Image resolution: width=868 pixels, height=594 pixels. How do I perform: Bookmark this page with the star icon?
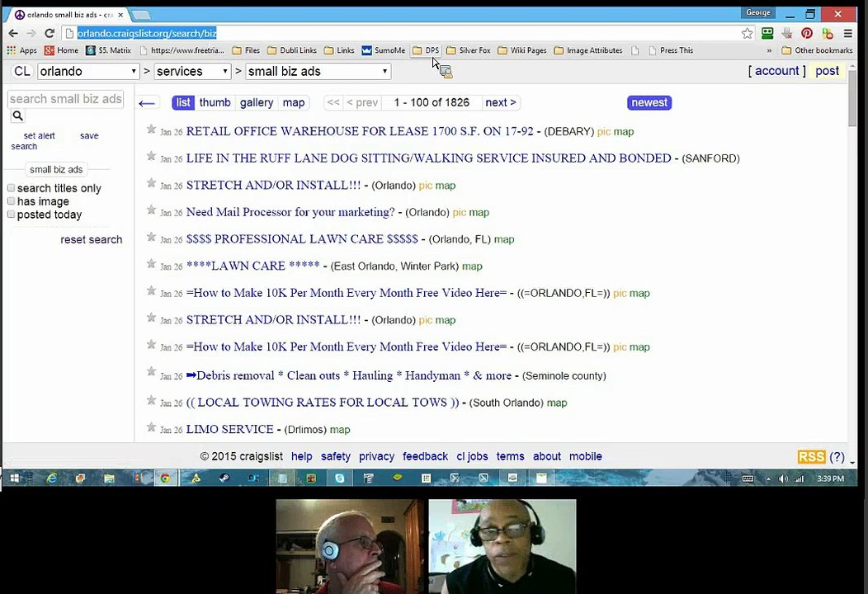(747, 33)
